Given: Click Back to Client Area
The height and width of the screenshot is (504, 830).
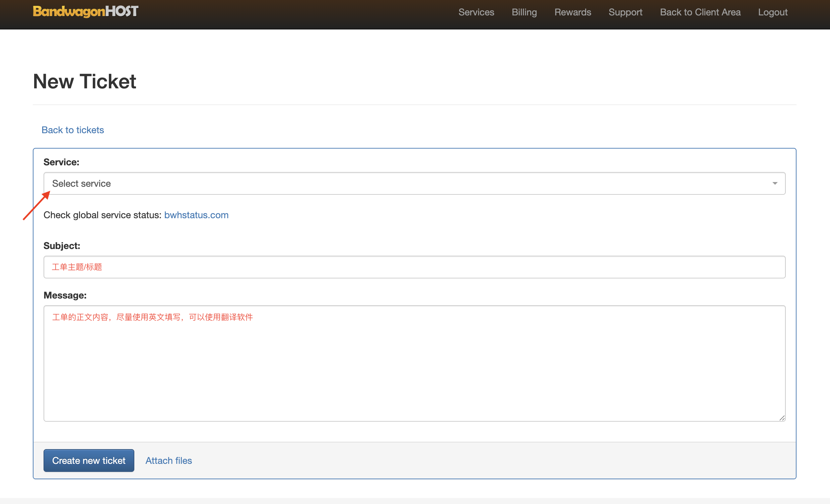Looking at the screenshot, I should [x=700, y=12].
